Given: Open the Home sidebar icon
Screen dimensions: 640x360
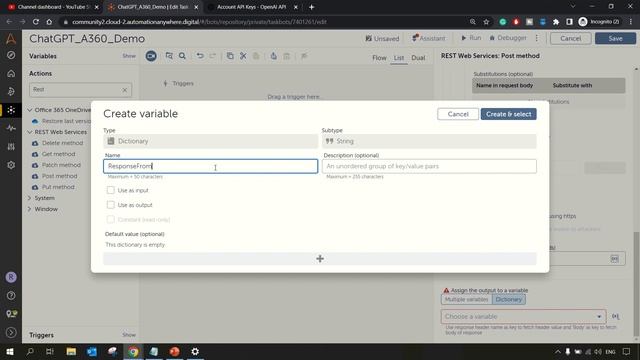Looking at the screenshot, I should coord(11,73).
